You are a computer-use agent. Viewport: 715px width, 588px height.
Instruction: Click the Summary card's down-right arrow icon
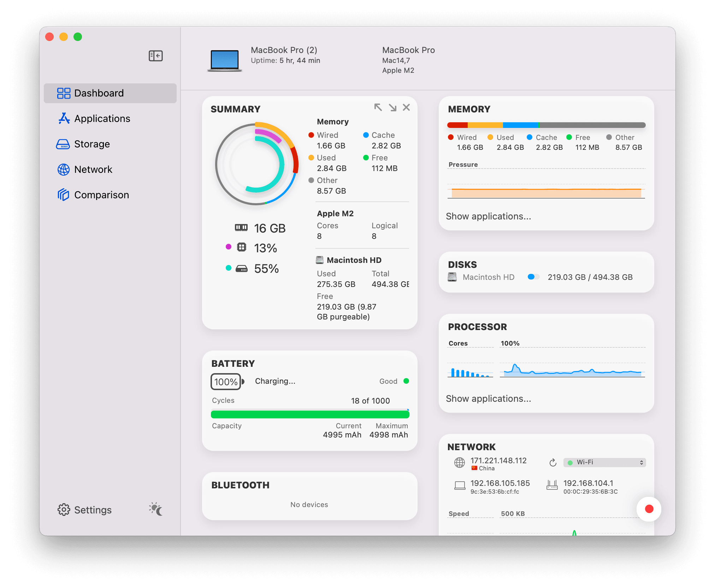392,107
